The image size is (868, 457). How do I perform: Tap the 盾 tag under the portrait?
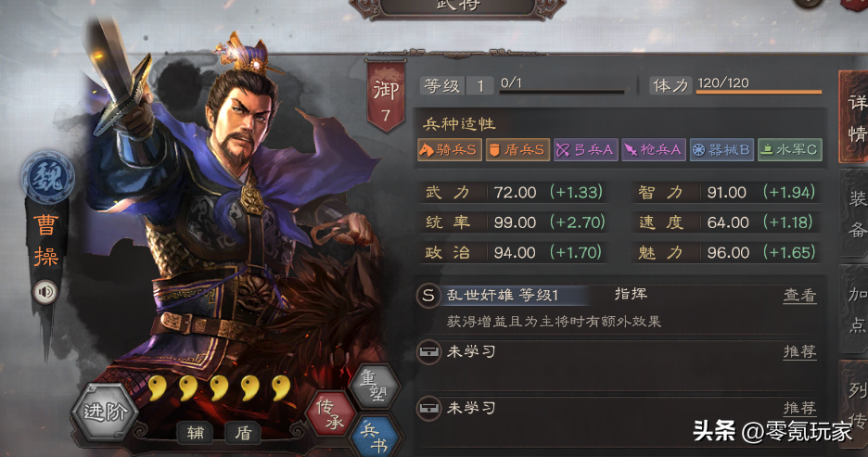click(244, 433)
